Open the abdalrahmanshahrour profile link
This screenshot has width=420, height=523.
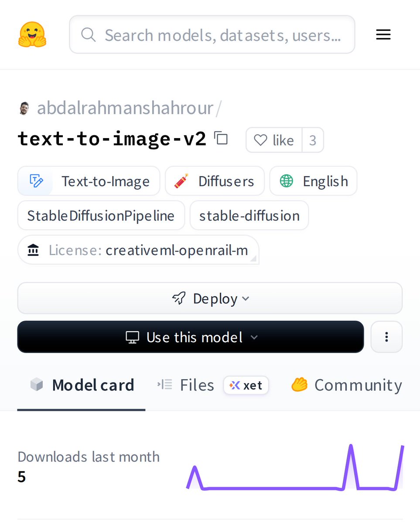125,108
